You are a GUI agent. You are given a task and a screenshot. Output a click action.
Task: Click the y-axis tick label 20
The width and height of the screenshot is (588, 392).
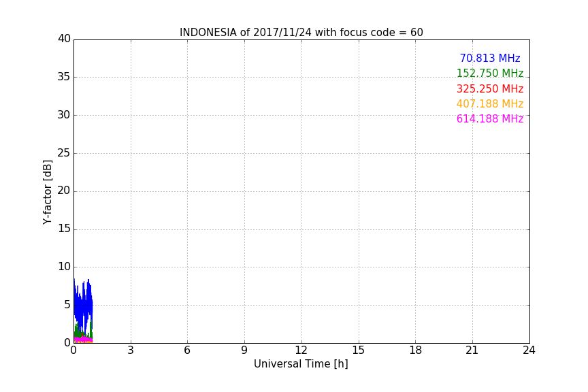pyautogui.click(x=64, y=191)
